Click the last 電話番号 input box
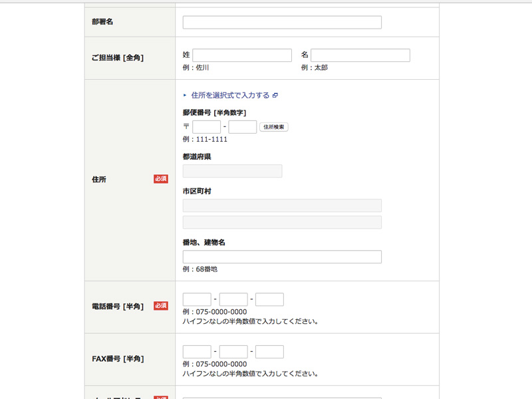 pos(269,299)
